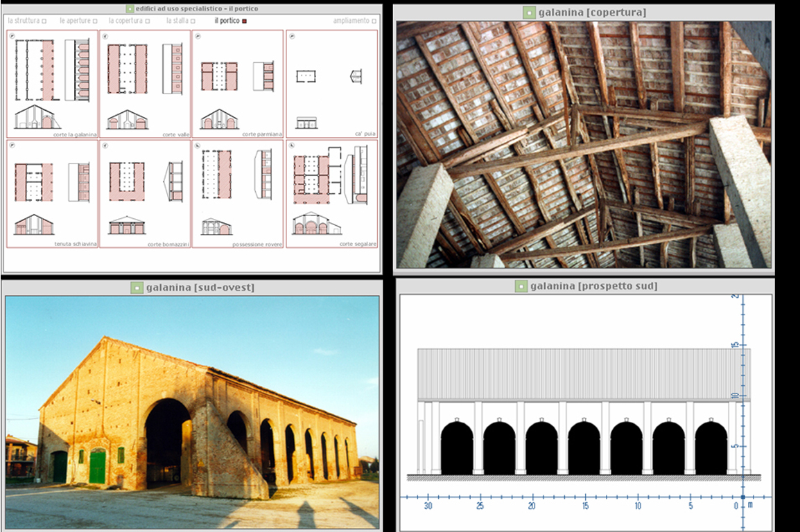Tick the 'la struttura' checkbox
The height and width of the screenshot is (532, 800).
click(44, 21)
